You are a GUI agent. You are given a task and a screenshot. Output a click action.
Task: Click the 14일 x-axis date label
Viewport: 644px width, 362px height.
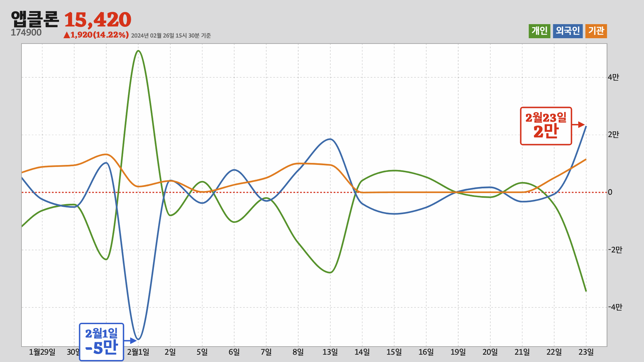tap(362, 352)
